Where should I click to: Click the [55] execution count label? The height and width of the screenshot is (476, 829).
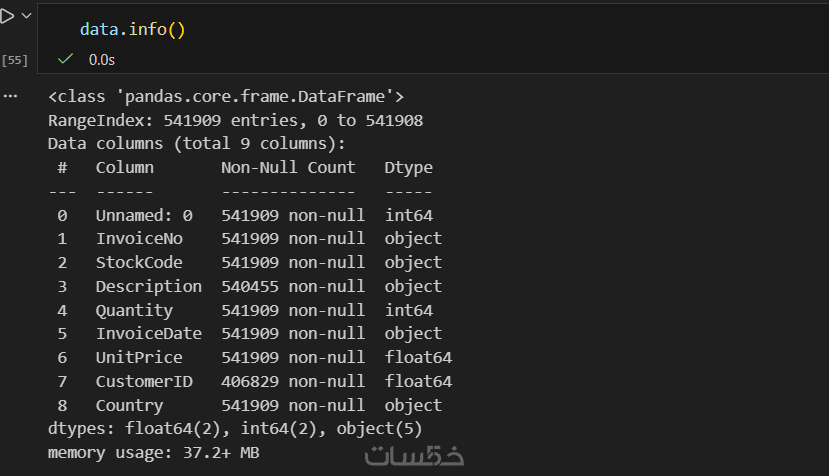tap(15, 60)
